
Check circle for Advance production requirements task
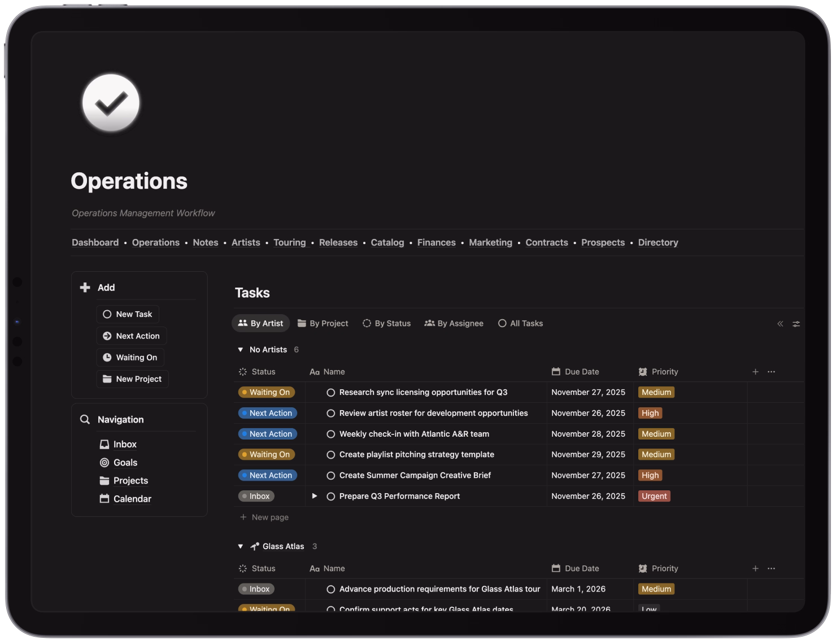tap(331, 589)
